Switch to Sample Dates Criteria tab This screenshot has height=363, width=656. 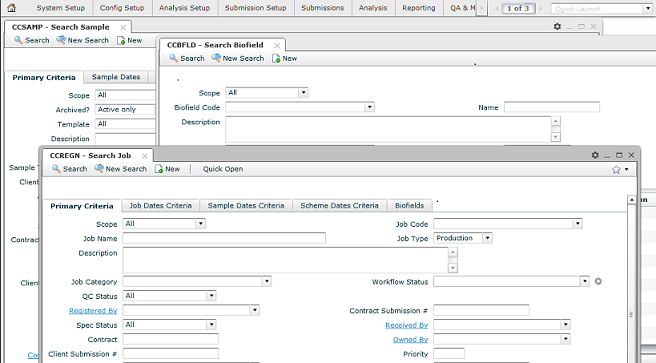(x=246, y=206)
